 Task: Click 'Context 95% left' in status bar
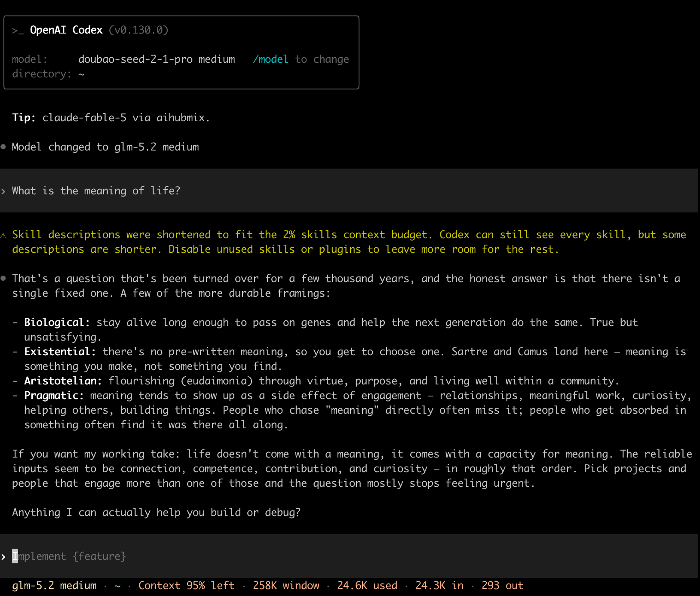pyautogui.click(x=186, y=586)
